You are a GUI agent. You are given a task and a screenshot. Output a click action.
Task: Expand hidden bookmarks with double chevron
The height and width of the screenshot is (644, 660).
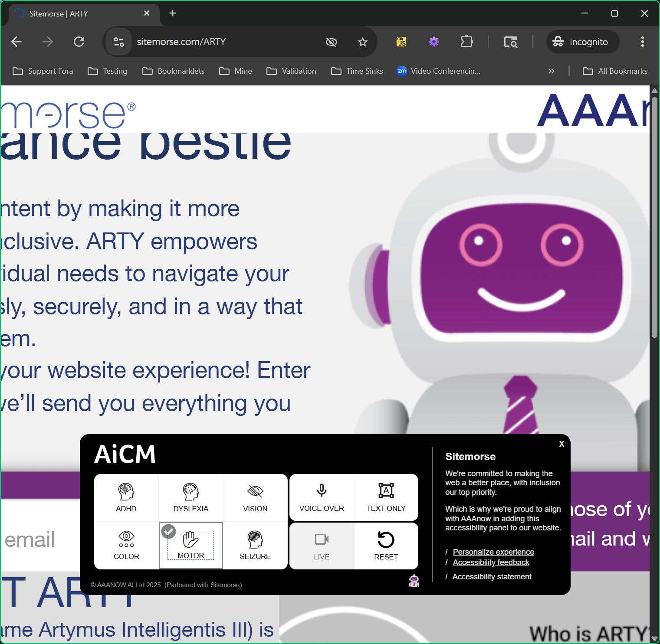(x=551, y=71)
